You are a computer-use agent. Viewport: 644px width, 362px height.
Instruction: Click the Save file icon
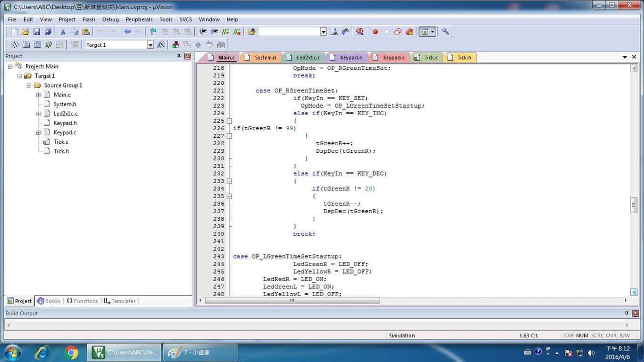click(37, 32)
